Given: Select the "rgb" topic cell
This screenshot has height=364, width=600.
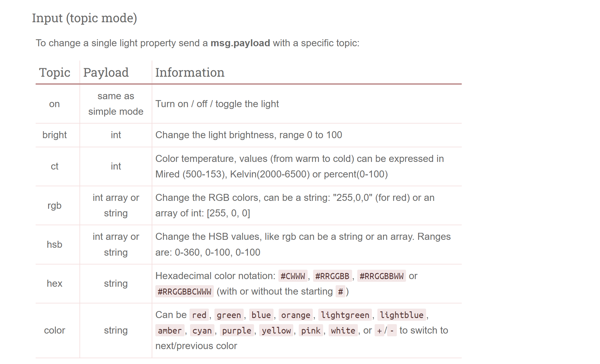Looking at the screenshot, I should [x=55, y=206].
